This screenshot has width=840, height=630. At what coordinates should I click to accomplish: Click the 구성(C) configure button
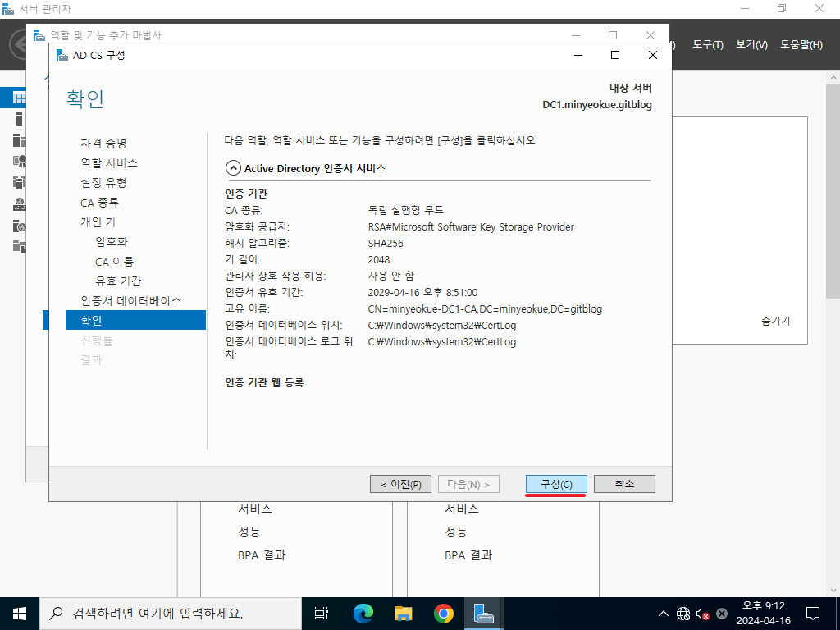pyautogui.click(x=556, y=484)
